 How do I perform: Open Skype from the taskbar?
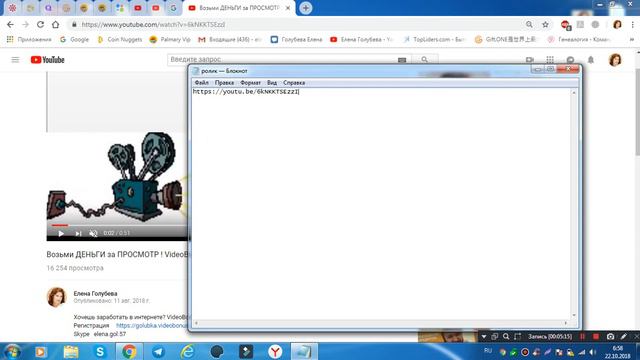100,351
